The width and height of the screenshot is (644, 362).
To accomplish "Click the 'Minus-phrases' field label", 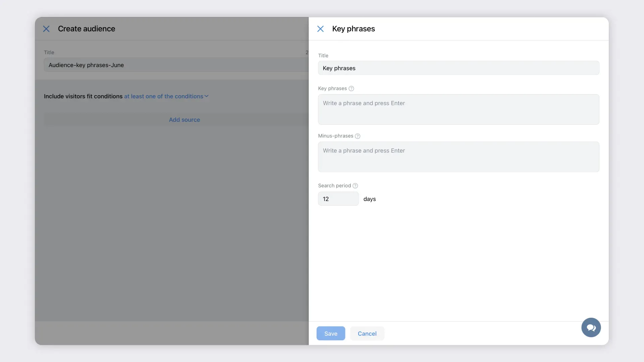I will (x=335, y=136).
